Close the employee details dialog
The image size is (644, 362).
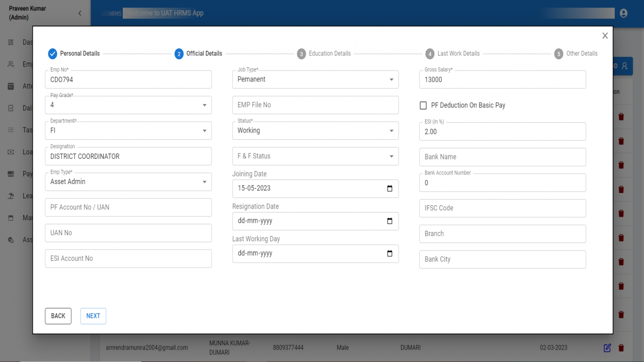tap(605, 36)
